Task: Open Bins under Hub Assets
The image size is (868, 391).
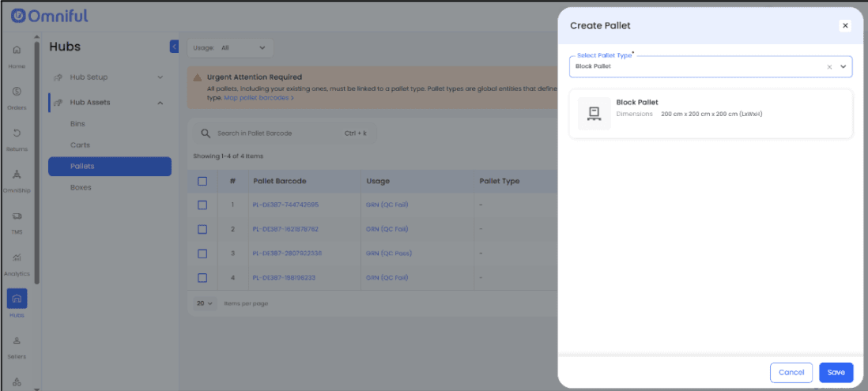Action: coord(77,124)
